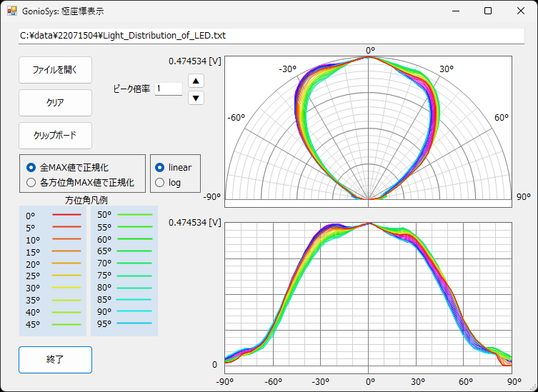Click inside the polar plot chart

pos(368,129)
